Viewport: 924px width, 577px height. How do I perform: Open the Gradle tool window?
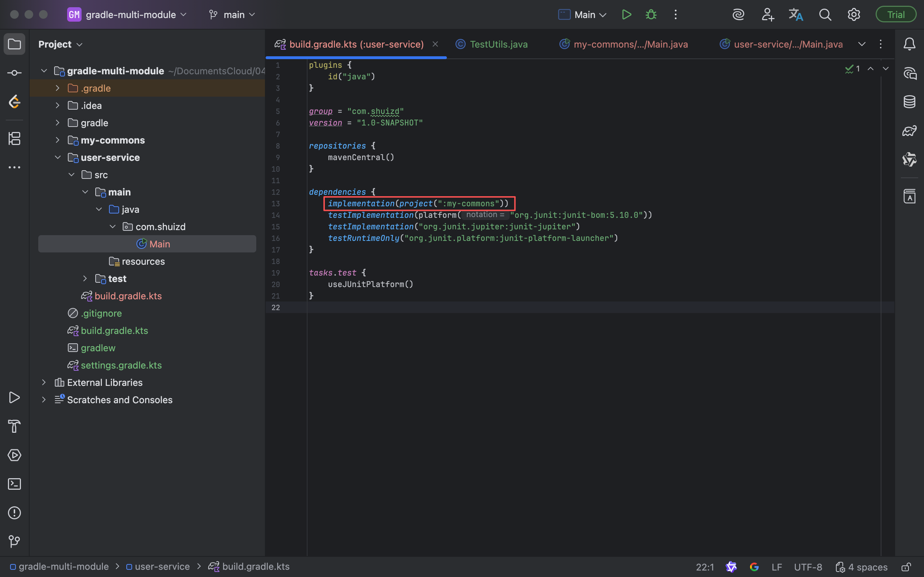click(909, 131)
